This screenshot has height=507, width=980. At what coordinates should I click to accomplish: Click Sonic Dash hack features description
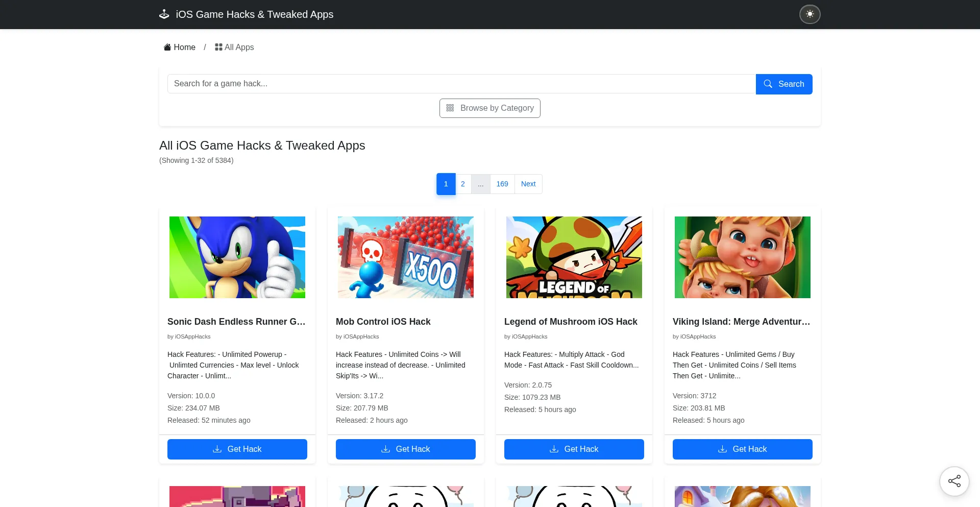point(234,365)
